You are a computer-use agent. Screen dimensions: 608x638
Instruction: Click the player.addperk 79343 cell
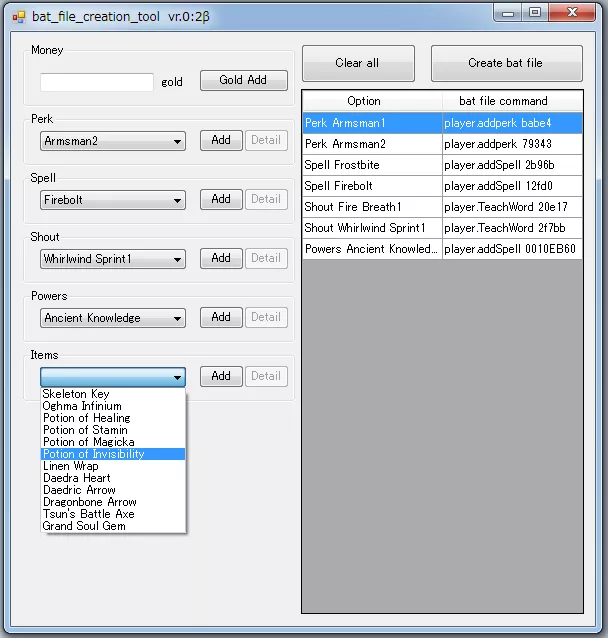click(x=512, y=144)
